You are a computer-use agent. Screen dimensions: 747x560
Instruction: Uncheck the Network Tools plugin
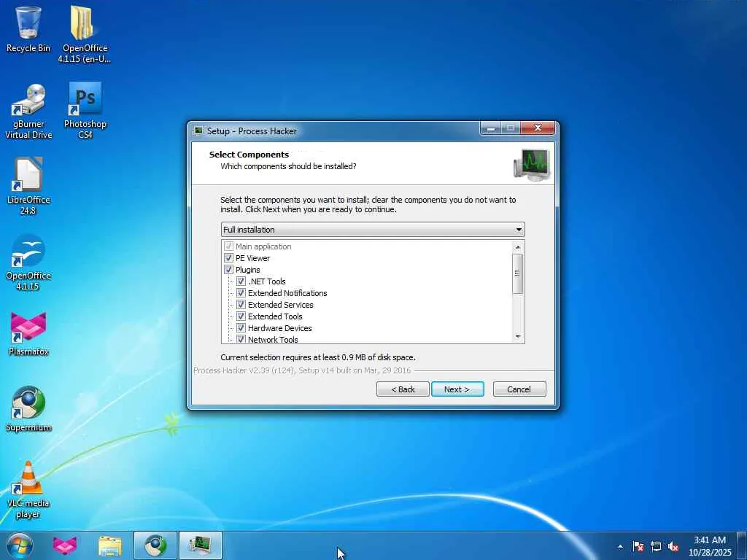[x=241, y=339]
